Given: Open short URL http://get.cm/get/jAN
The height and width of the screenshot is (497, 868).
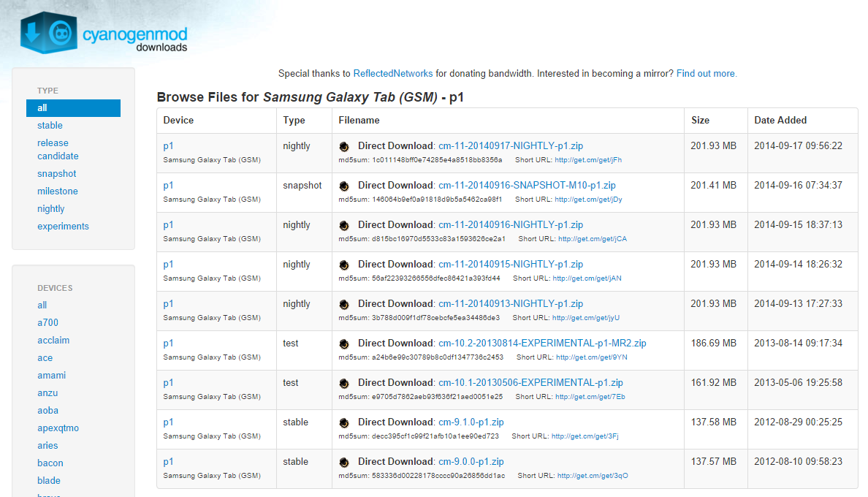Looking at the screenshot, I should [587, 278].
